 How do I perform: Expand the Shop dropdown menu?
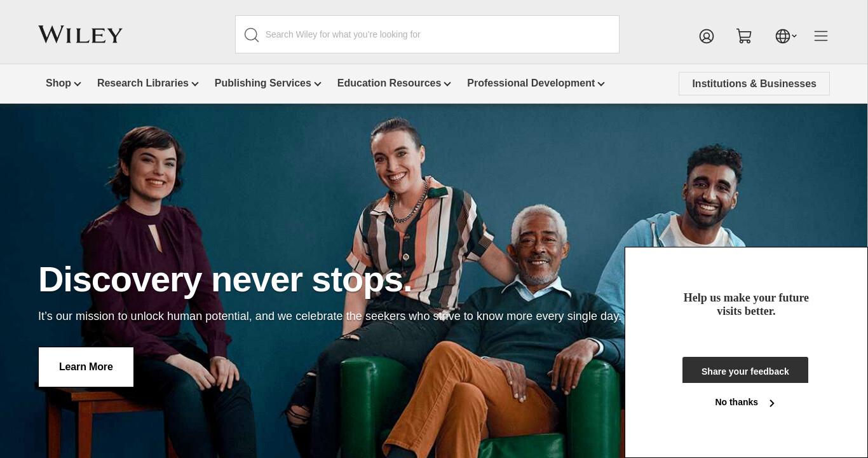(x=64, y=83)
